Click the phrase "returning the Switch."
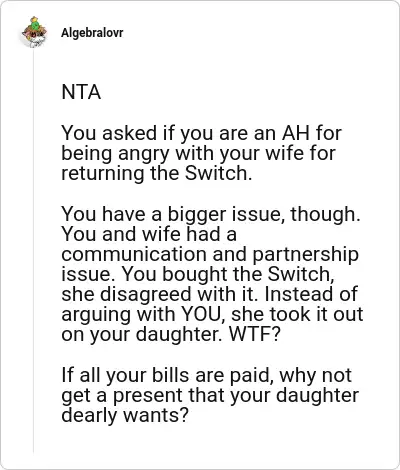This screenshot has width=400, height=470. pyautogui.click(x=156, y=173)
